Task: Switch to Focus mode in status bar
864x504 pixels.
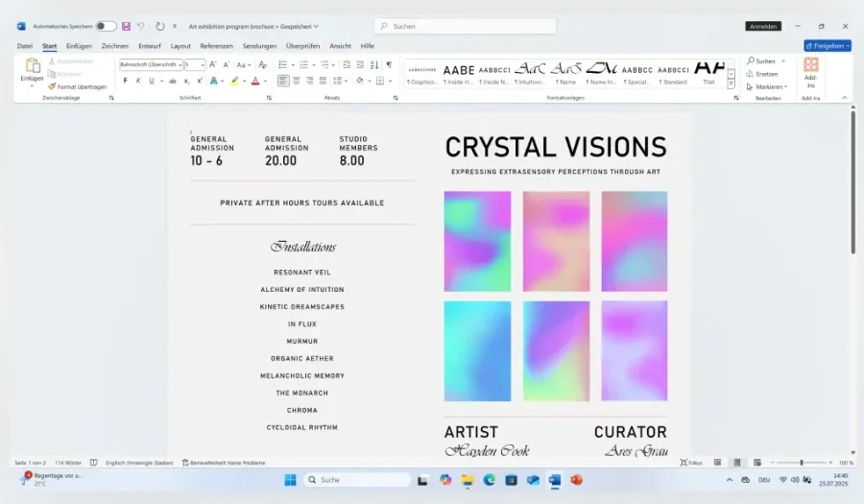Action: tap(691, 463)
